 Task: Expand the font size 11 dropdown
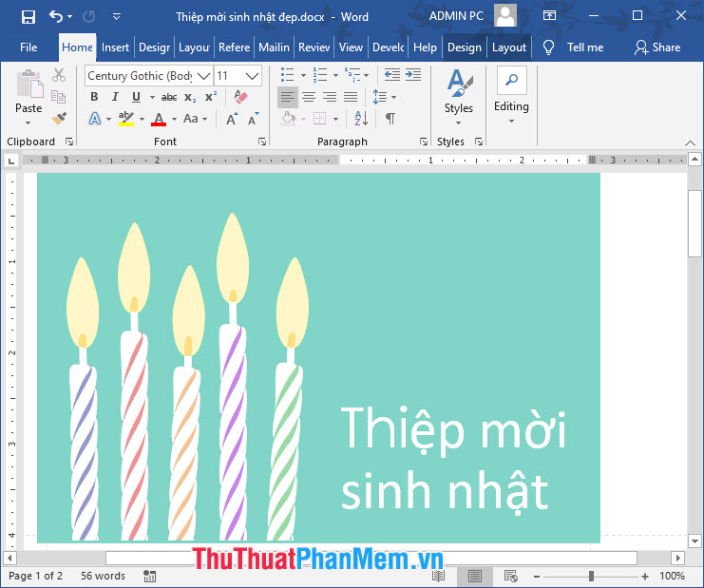253,76
